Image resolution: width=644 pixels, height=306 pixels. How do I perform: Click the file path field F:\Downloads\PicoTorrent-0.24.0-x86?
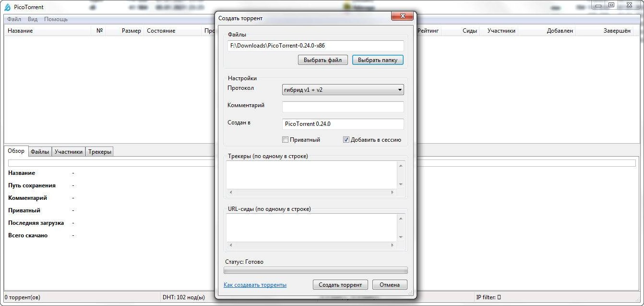316,46
